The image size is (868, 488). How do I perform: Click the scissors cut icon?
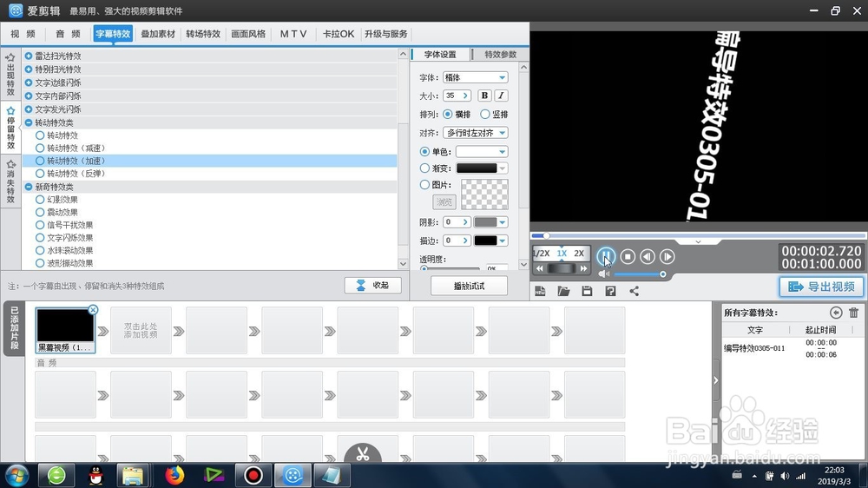tap(363, 454)
